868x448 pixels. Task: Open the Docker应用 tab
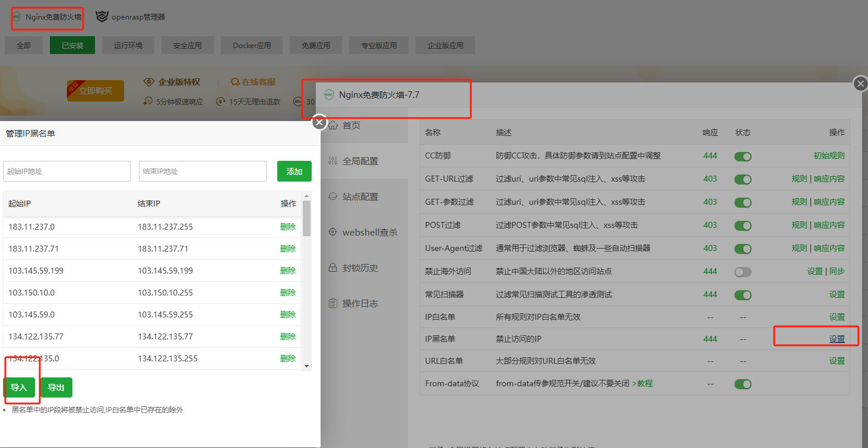tap(252, 45)
